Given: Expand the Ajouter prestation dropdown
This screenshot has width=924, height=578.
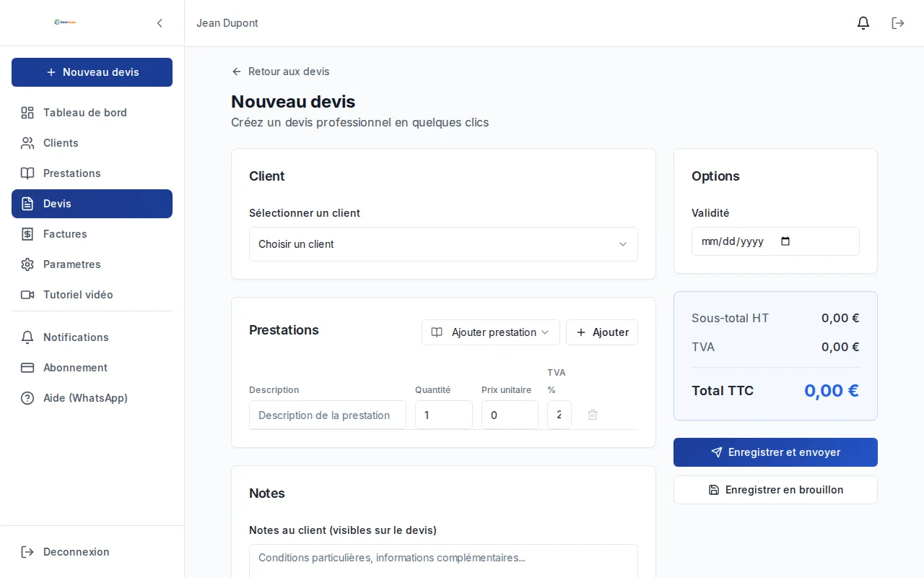Looking at the screenshot, I should tap(491, 332).
